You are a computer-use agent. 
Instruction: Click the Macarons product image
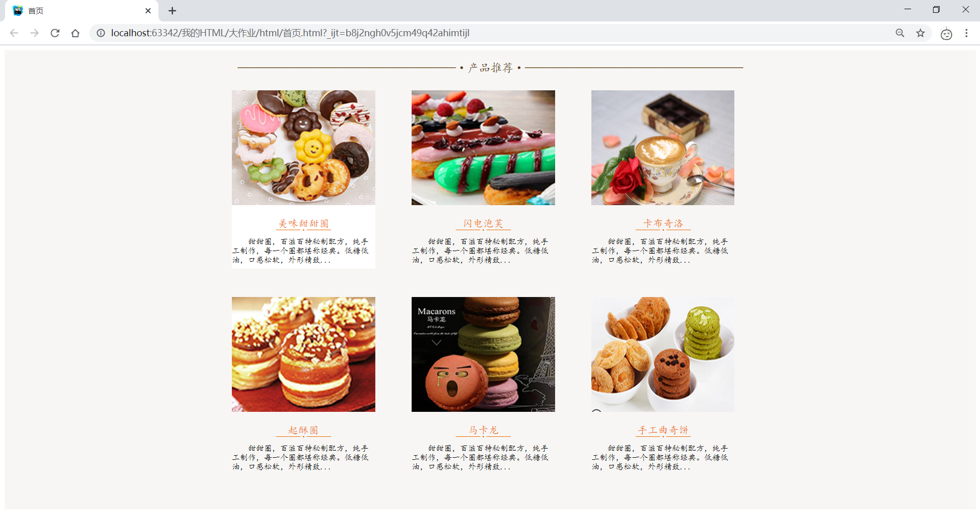tap(483, 355)
